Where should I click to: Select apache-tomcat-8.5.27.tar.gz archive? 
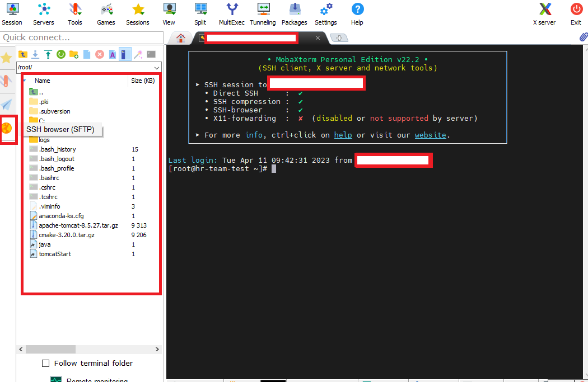click(x=73, y=225)
